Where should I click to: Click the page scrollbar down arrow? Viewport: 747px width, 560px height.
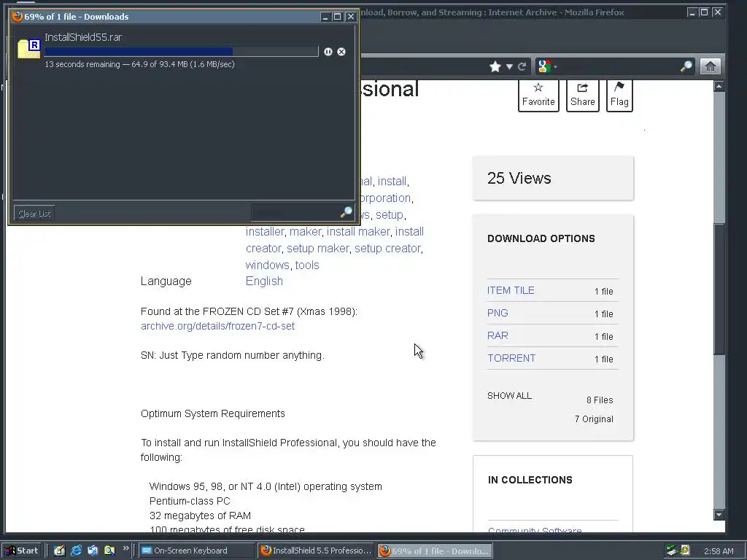pyautogui.click(x=719, y=514)
